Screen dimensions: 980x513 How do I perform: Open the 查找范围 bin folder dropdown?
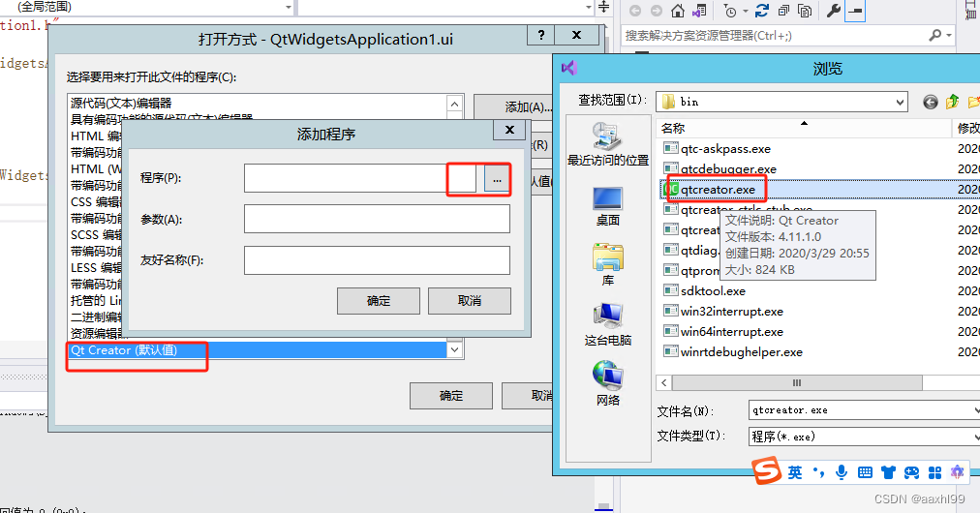(x=900, y=102)
